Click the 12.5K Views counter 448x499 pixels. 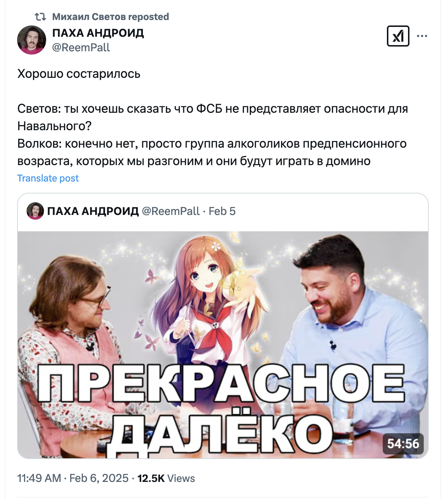point(166,478)
